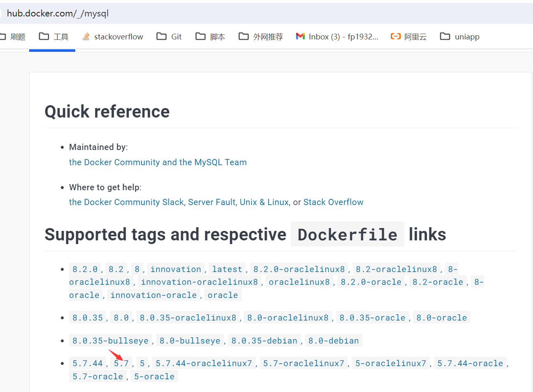Click the 8.0-debian tag link

334,341
